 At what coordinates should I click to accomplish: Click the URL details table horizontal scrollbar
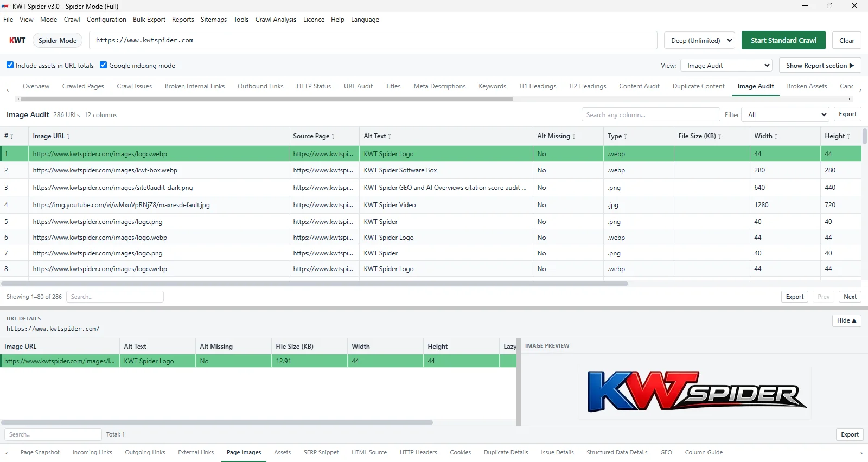(x=217, y=422)
